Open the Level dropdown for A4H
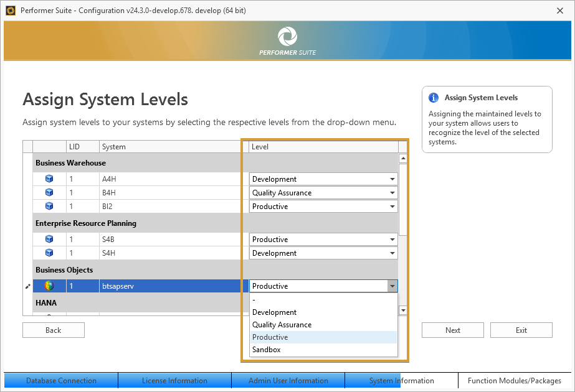 click(392, 179)
